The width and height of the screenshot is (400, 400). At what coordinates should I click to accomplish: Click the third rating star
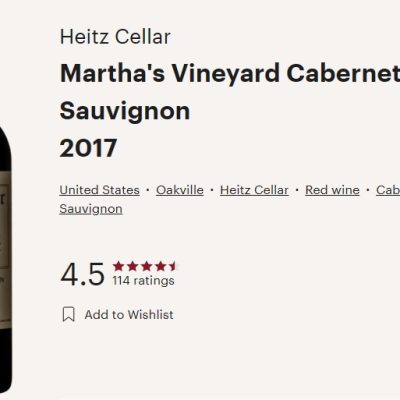pyautogui.click(x=146, y=266)
